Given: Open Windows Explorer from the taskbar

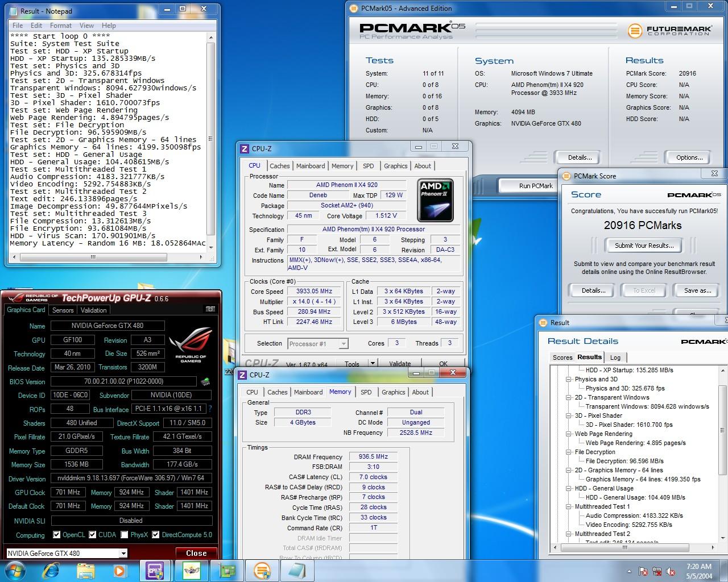Looking at the screenshot, I should pos(85,570).
